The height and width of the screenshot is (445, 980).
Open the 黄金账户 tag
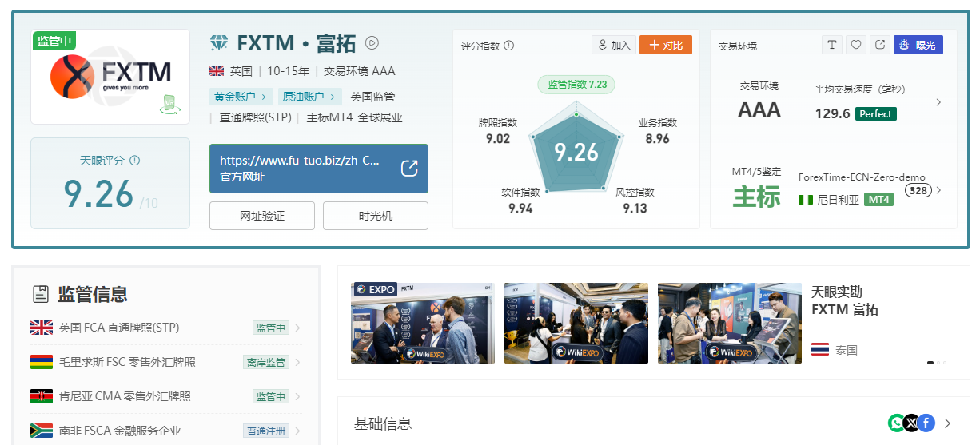coord(241,97)
